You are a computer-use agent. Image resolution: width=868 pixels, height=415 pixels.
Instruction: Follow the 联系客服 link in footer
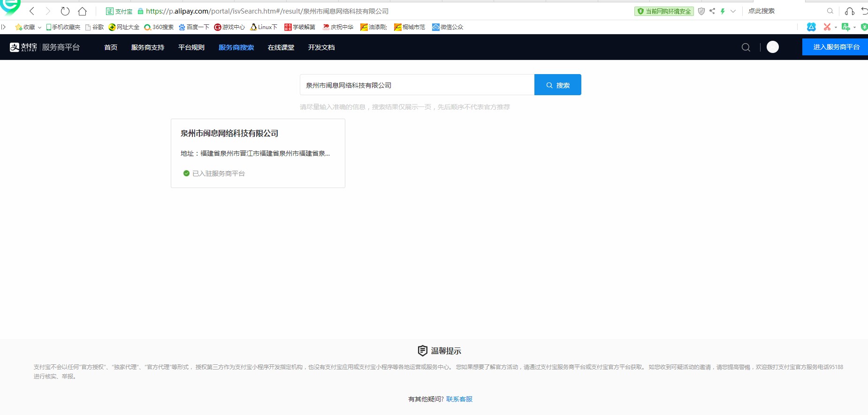tap(459, 399)
